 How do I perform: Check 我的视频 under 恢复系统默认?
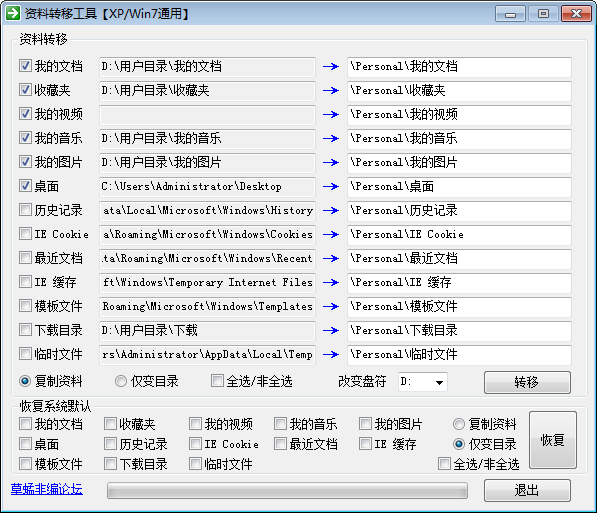[195, 424]
